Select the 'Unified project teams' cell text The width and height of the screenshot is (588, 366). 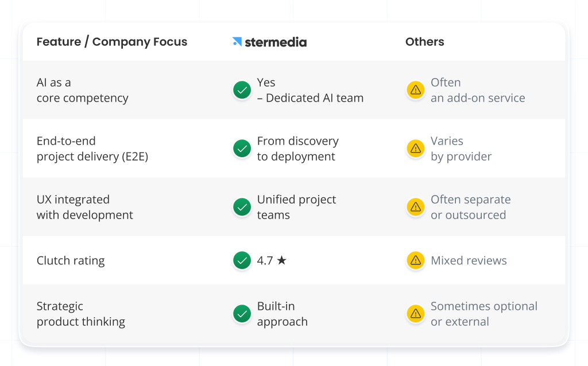pyautogui.click(x=296, y=207)
